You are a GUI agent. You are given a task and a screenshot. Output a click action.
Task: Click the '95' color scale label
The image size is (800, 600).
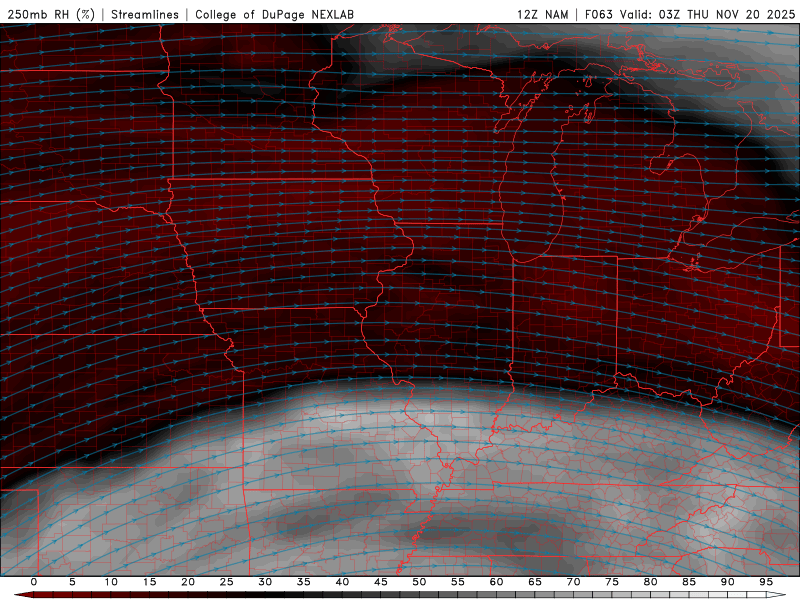coord(766,582)
